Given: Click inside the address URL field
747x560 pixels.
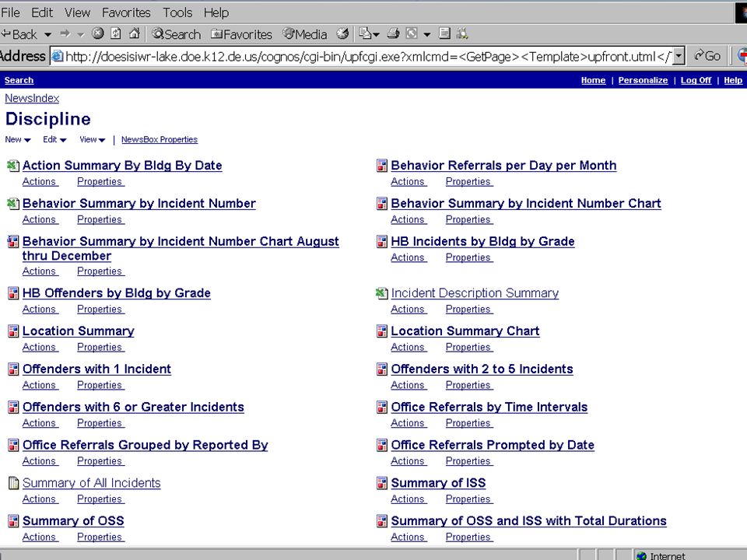Looking at the screenshot, I should click(362, 56).
